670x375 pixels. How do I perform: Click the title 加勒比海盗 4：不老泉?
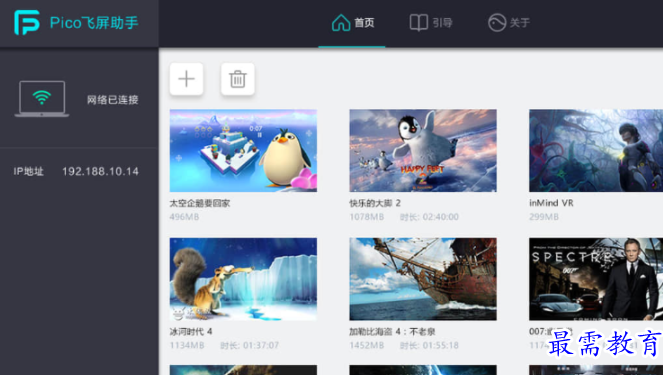click(x=392, y=331)
